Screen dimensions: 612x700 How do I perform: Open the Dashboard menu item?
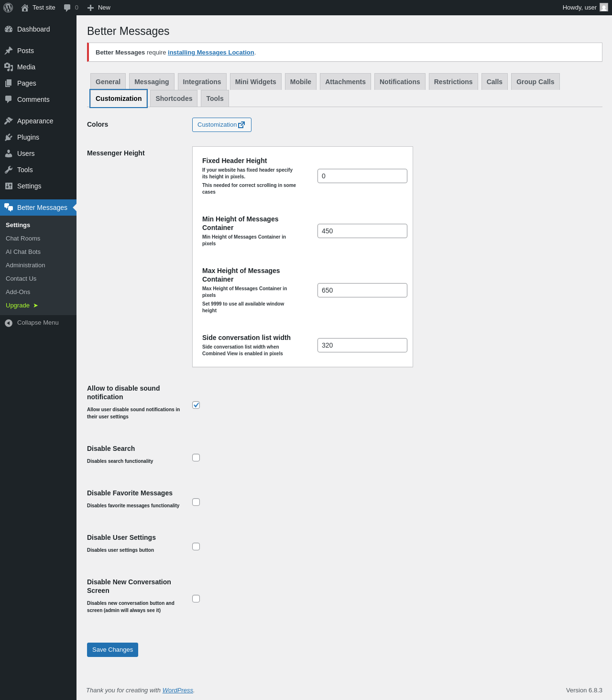click(38, 29)
